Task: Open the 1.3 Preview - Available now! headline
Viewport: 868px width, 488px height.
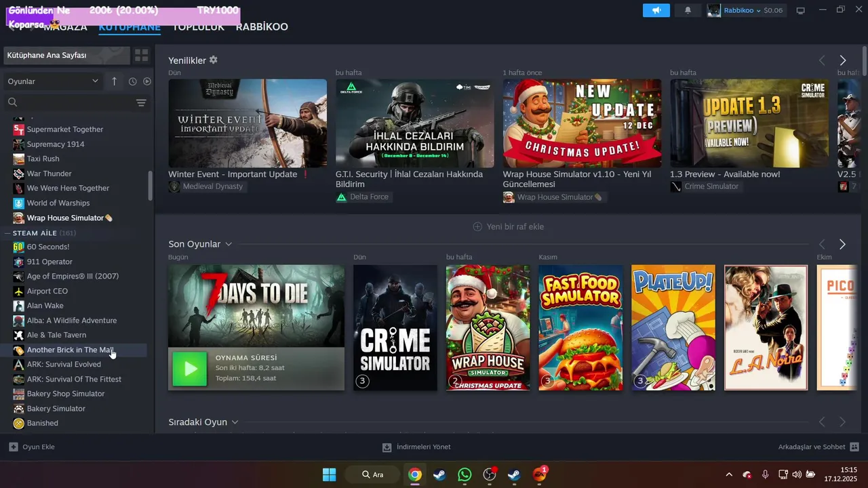Action: click(x=725, y=174)
